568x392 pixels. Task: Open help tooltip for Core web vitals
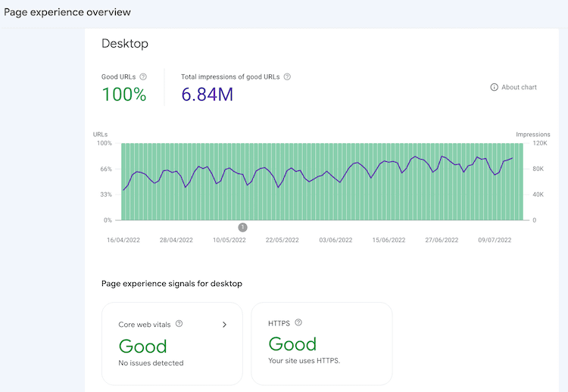tap(179, 324)
